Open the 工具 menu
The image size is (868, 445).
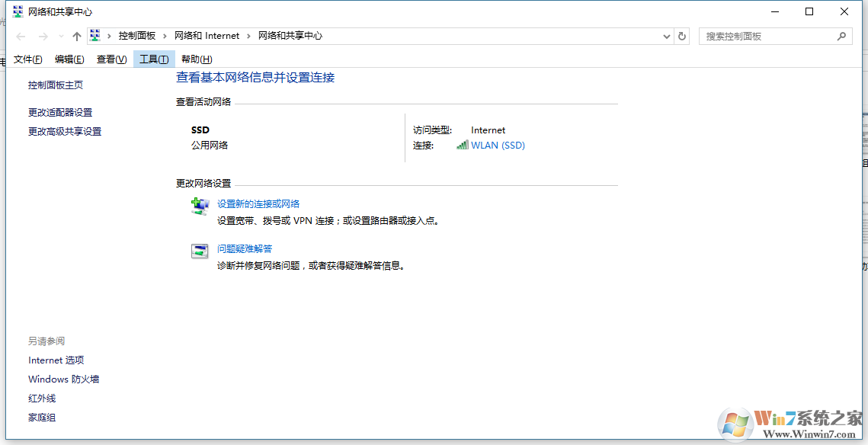pos(153,59)
